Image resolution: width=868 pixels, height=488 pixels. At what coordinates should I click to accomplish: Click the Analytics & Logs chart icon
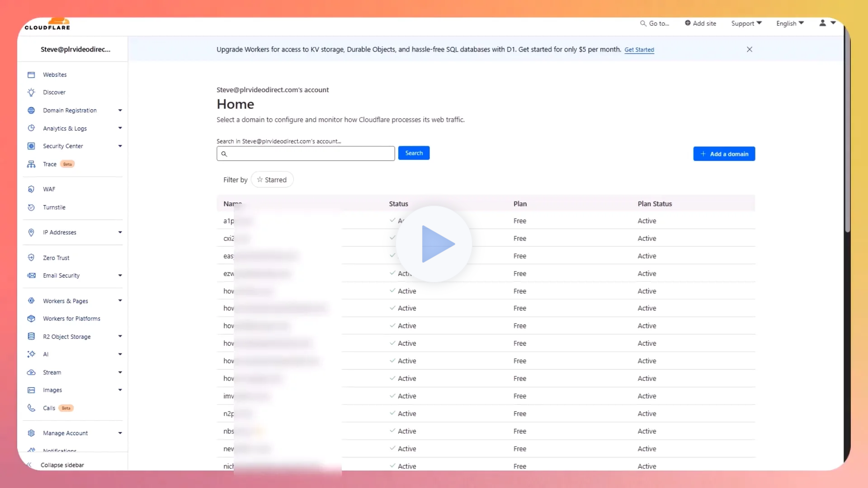pyautogui.click(x=31, y=128)
